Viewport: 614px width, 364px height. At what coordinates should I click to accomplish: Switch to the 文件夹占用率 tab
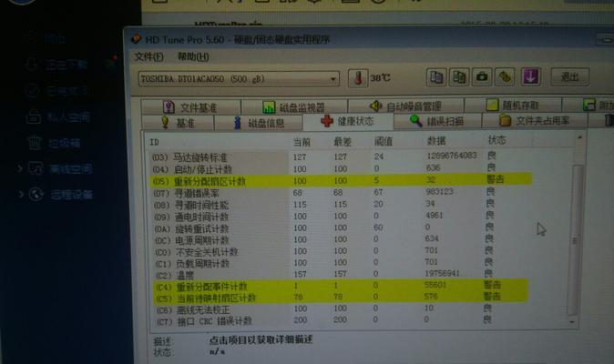coord(535,120)
